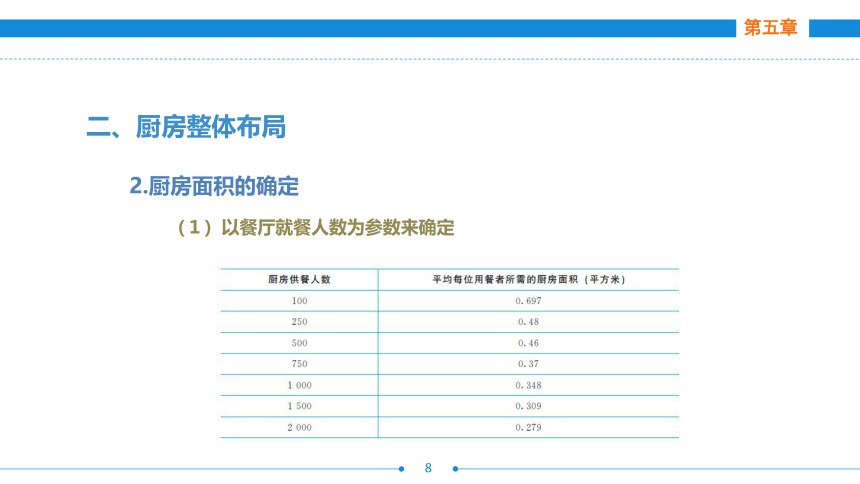Select table cell 0.279

point(528,427)
